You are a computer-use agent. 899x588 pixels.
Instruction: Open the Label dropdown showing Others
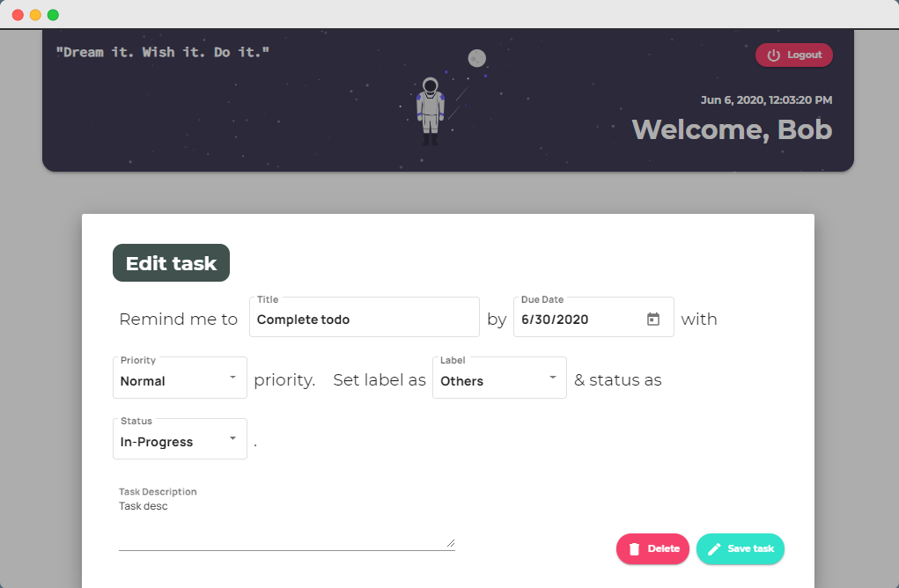pos(499,378)
